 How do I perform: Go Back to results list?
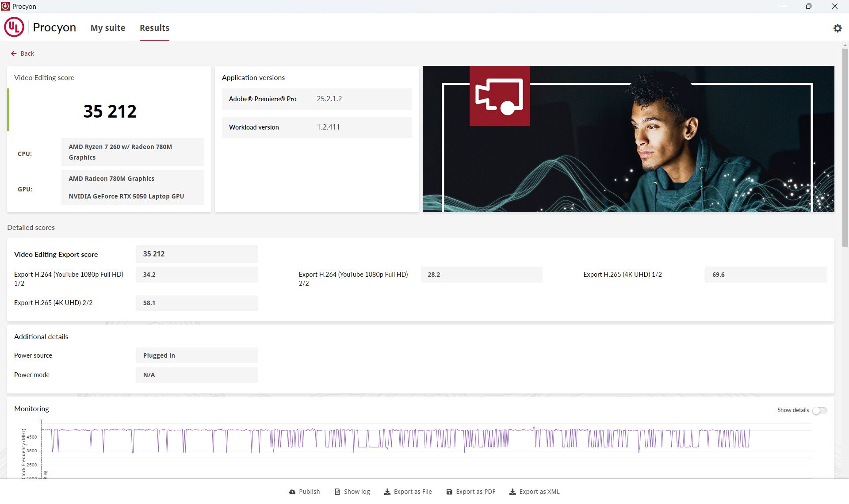click(x=27, y=53)
